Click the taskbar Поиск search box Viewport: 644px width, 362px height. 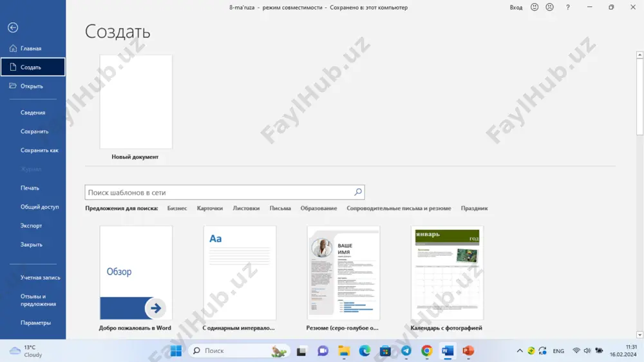coord(239,351)
